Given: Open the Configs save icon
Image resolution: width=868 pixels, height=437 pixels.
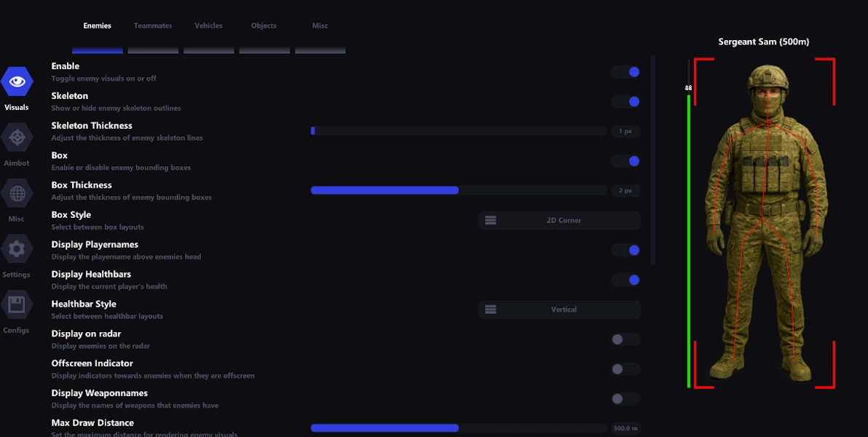Looking at the screenshot, I should (x=17, y=304).
